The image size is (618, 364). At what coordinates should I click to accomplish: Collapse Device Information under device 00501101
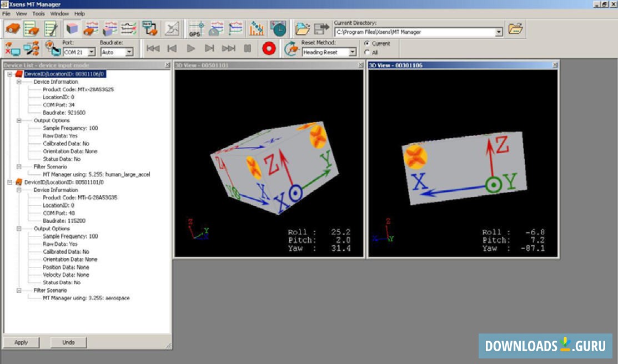click(x=19, y=190)
